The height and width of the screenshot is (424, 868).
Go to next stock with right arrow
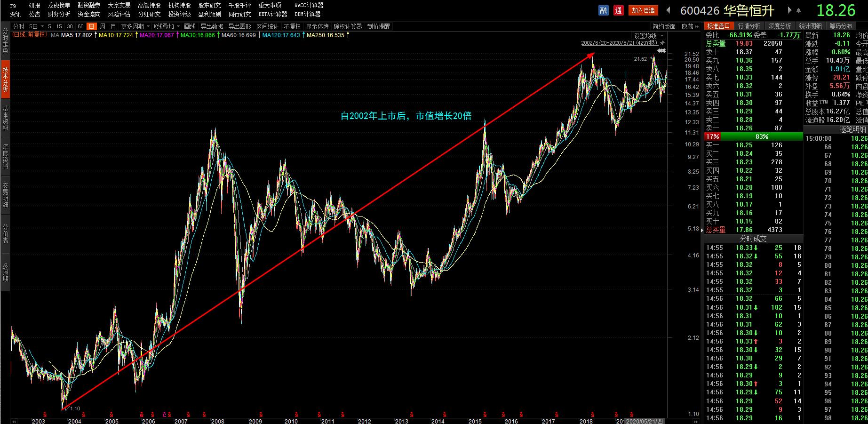tap(789, 10)
